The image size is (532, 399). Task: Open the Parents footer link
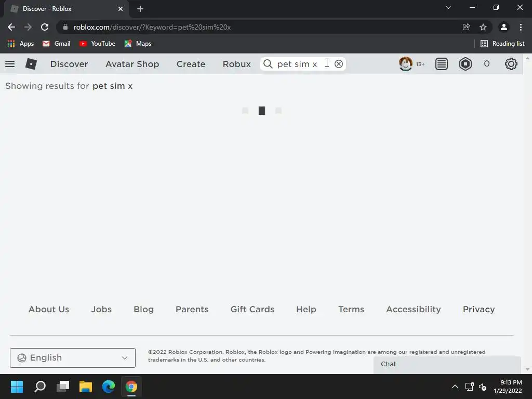(192, 309)
